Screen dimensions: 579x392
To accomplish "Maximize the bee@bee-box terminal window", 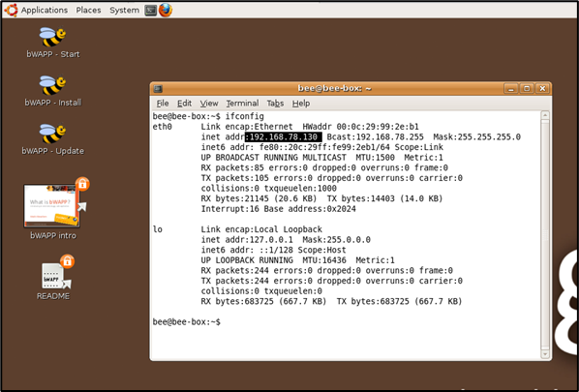I will point(527,89).
